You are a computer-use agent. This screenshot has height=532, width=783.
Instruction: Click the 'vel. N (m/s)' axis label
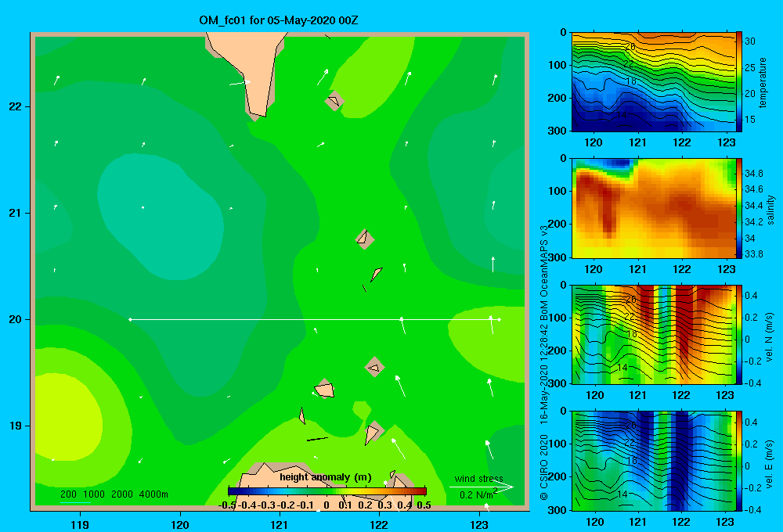[769, 337]
